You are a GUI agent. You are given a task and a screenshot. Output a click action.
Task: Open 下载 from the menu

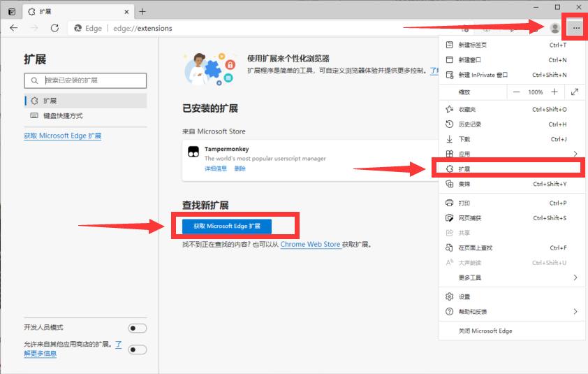[x=512, y=139]
